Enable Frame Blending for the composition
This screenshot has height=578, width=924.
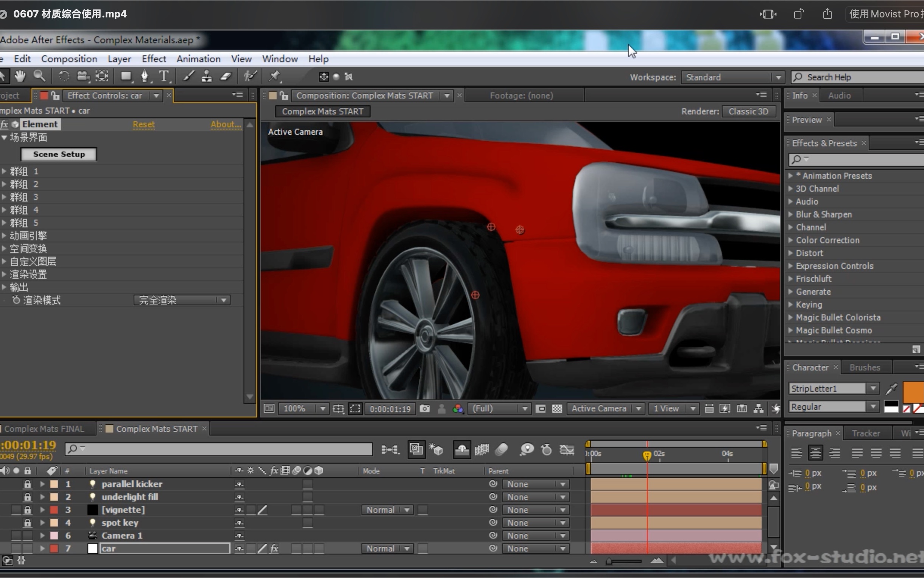pos(482,449)
